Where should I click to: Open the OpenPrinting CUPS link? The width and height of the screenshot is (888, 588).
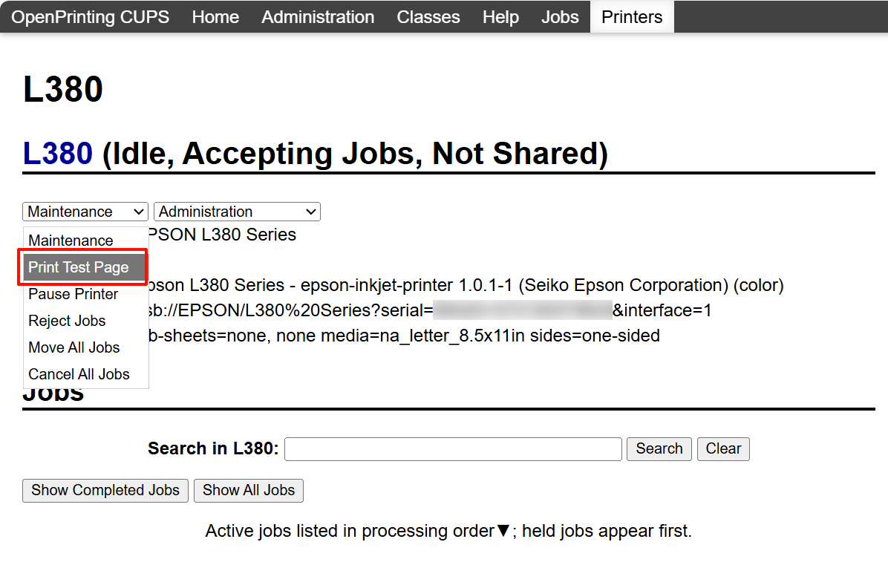pos(91,17)
